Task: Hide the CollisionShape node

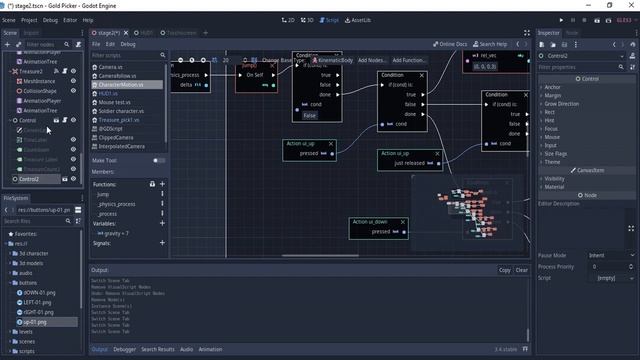Action: click(x=73, y=91)
